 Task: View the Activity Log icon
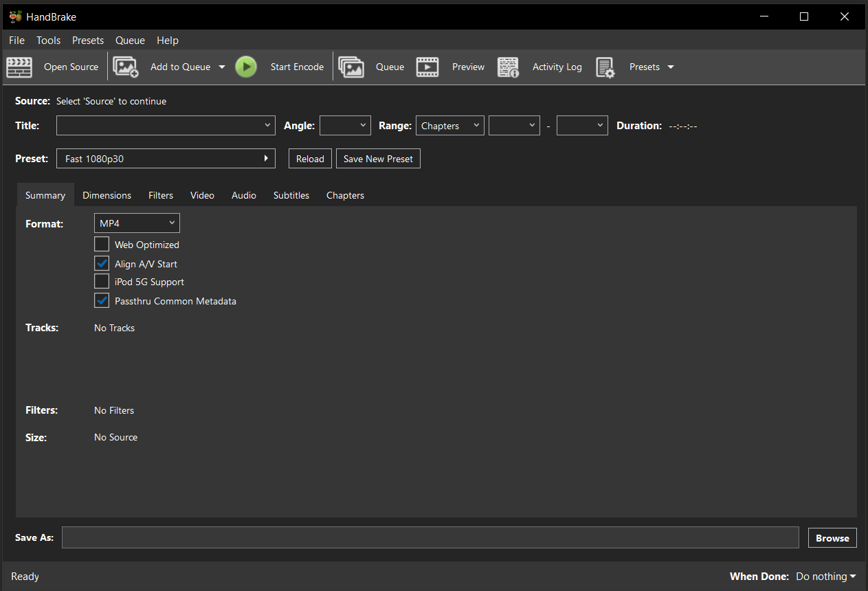tap(508, 67)
